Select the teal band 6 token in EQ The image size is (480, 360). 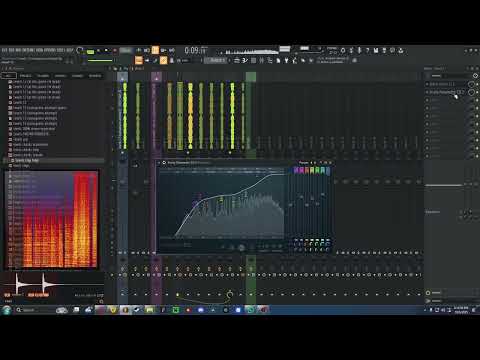coord(322,170)
